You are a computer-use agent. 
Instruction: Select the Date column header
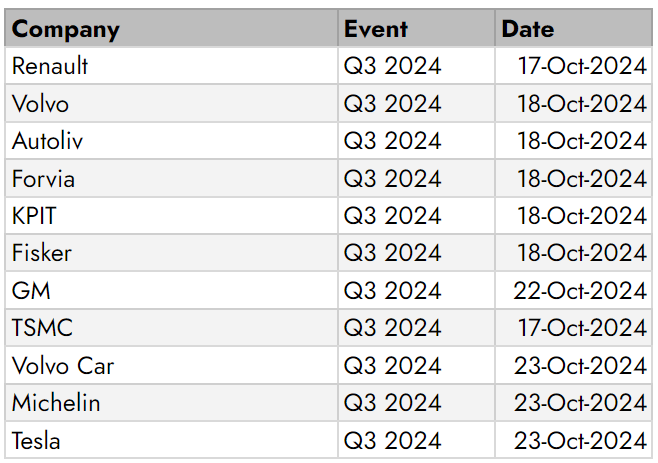pos(574,28)
